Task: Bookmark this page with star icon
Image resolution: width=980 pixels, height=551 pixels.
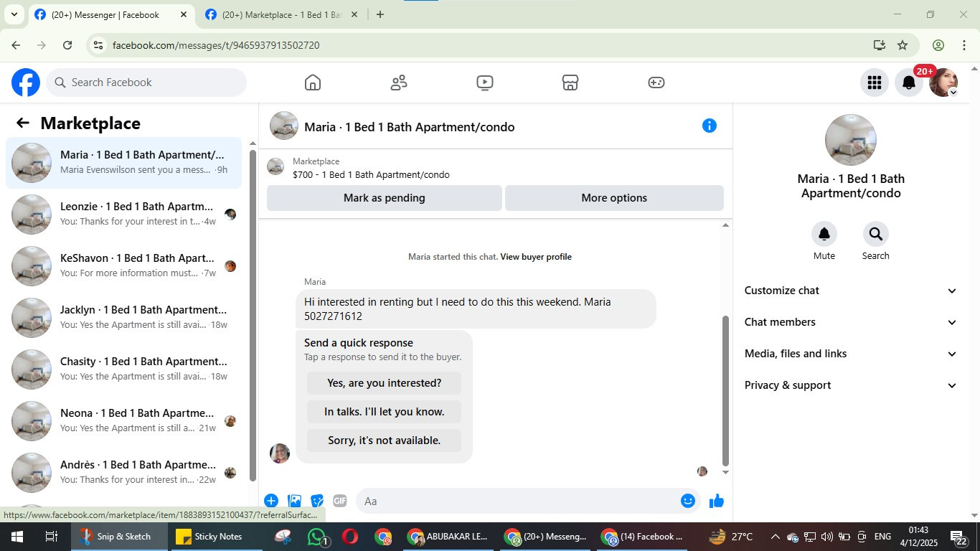Action: 903,45
